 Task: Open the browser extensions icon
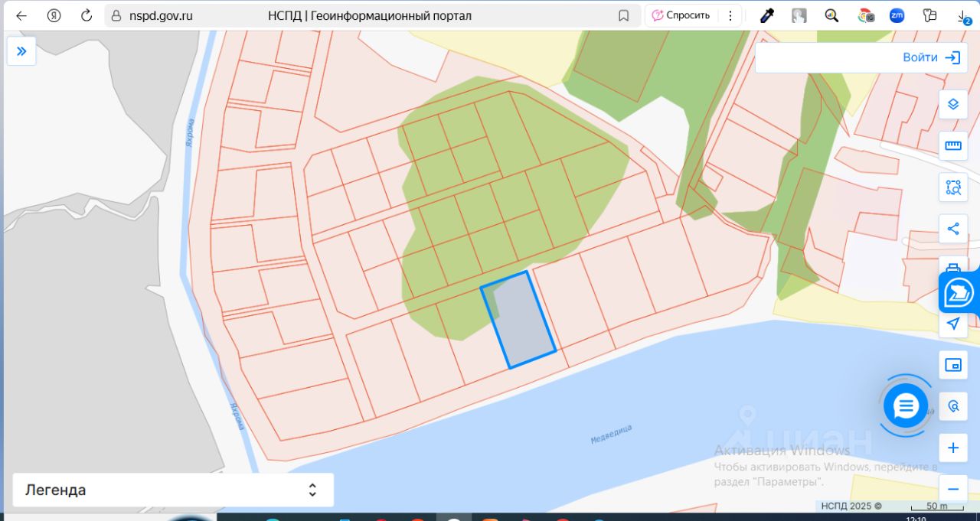930,15
